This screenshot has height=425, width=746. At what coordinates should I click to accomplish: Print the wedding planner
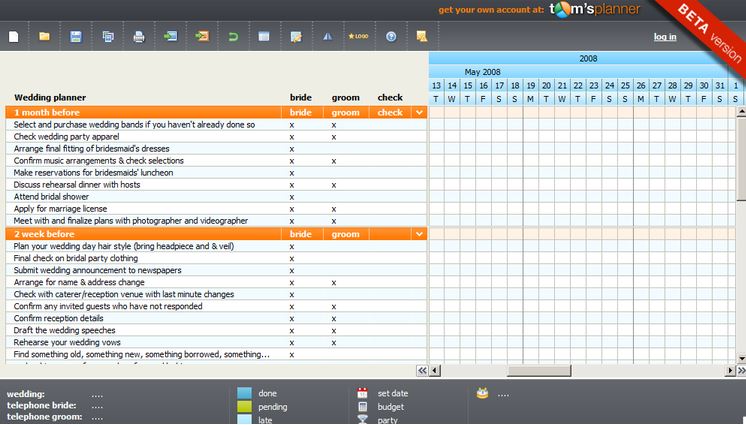[139, 37]
